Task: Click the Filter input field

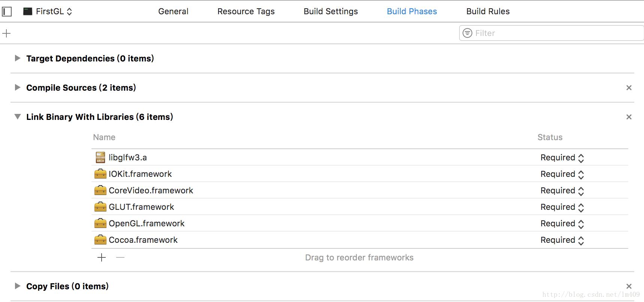Action: 551,33
